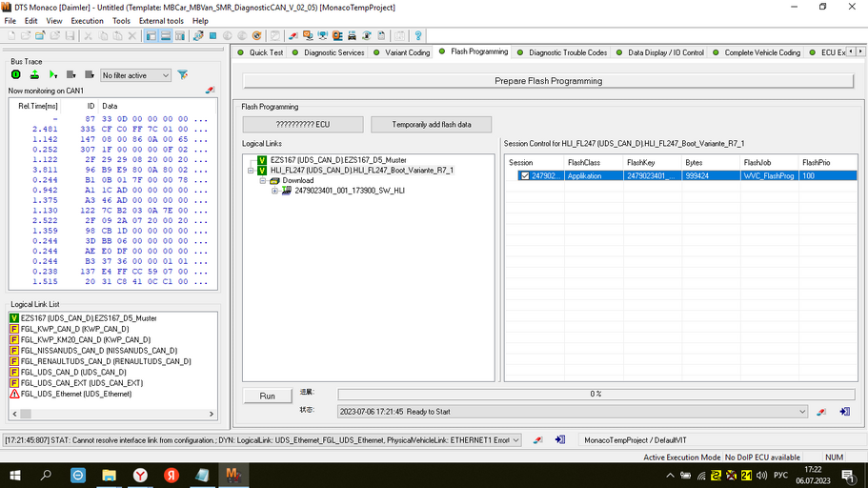Click the РУС language indicator in tray
Screen dimensions: 868x488
780,476
